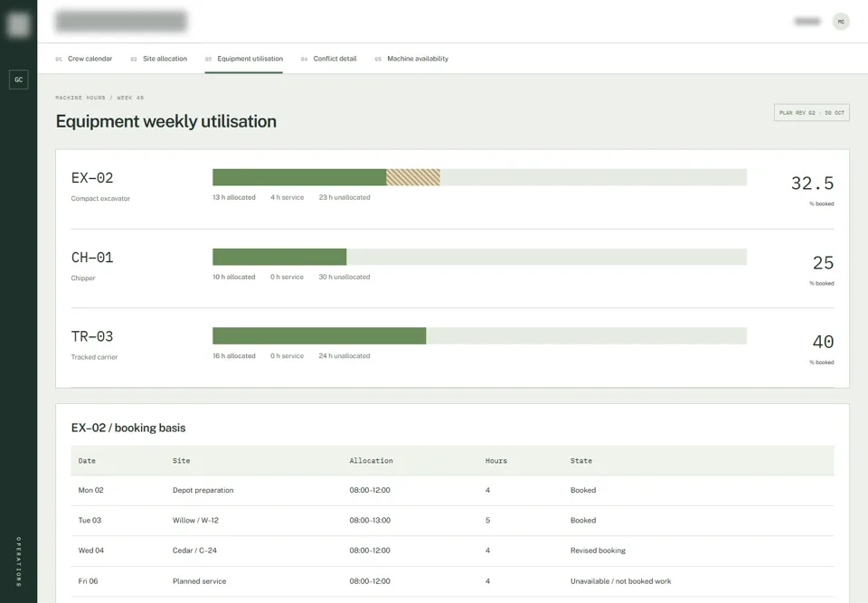Click the CH-01 utilisation bar
This screenshot has height=603, width=868.
click(479, 257)
